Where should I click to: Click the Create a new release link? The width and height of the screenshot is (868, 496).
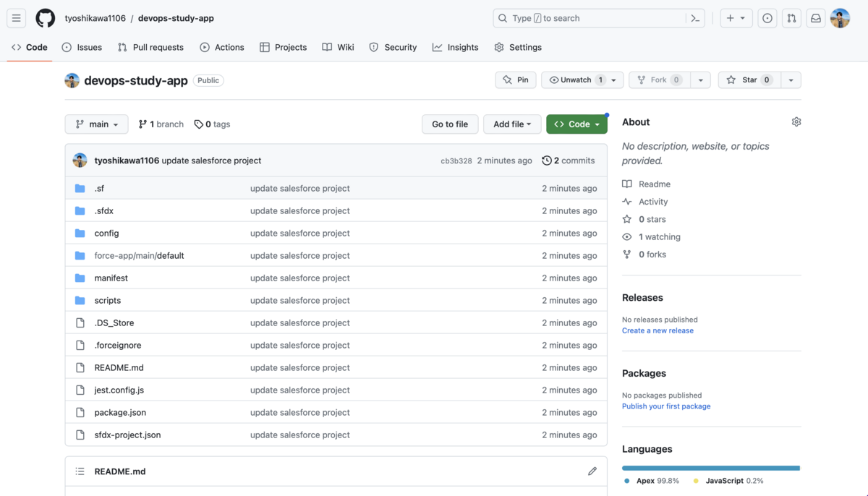[x=658, y=330]
